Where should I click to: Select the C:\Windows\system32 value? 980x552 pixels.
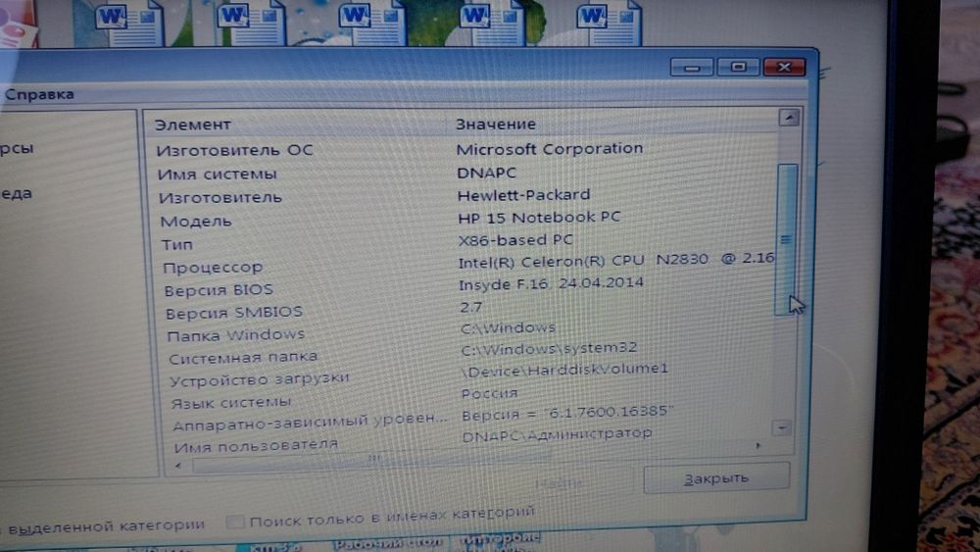point(549,349)
